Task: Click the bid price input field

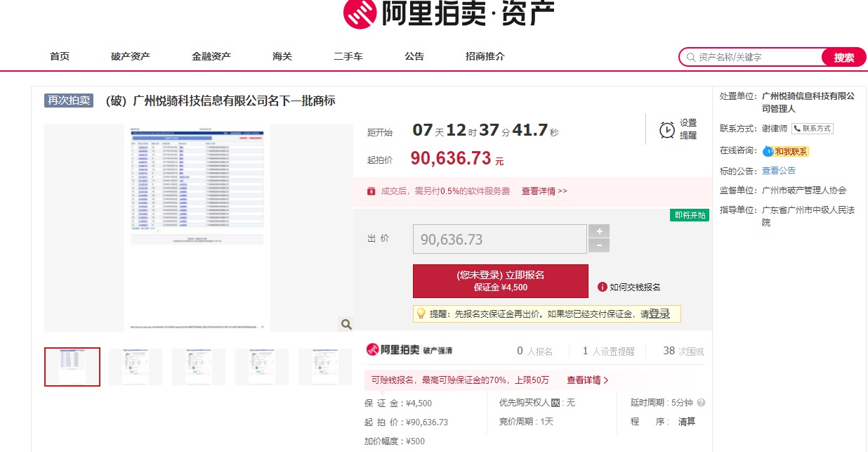Action: pos(499,239)
